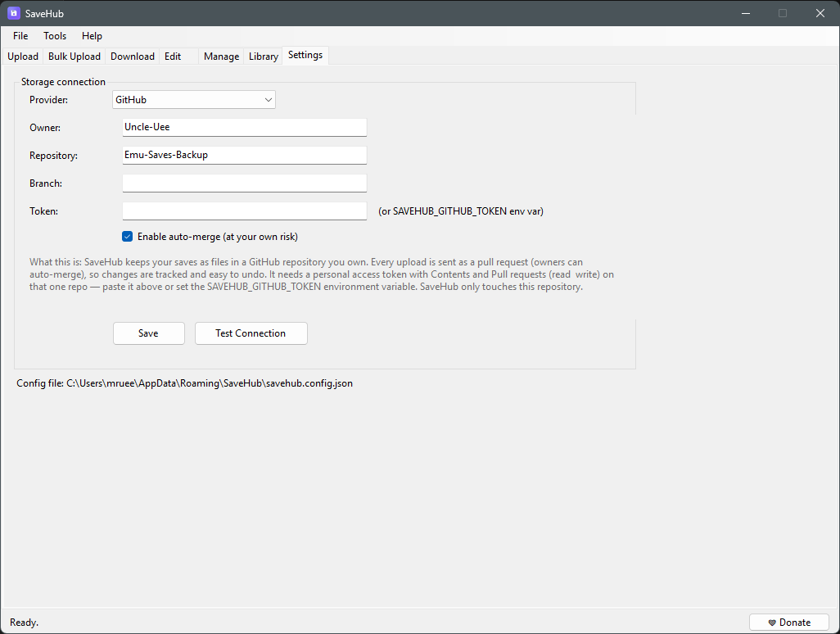Switch to the Bulk Upload tab
This screenshot has width=840, height=634.
click(74, 57)
